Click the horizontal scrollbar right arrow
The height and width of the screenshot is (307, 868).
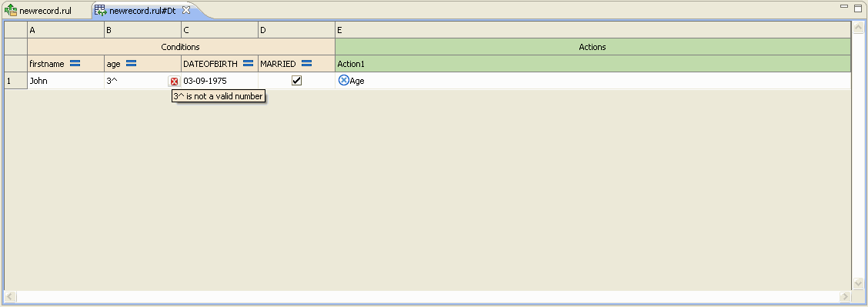845,296
